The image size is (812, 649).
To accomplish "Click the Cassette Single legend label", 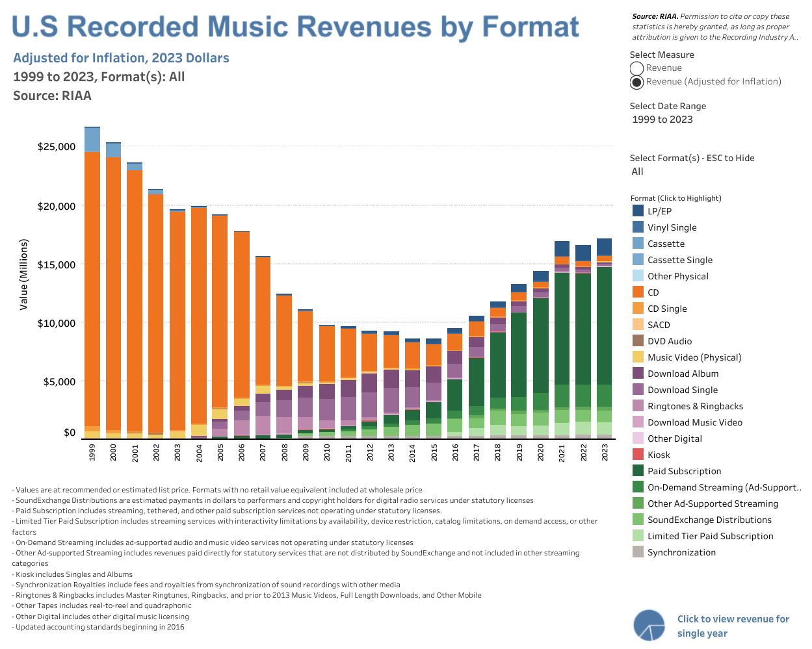I will click(x=680, y=260).
